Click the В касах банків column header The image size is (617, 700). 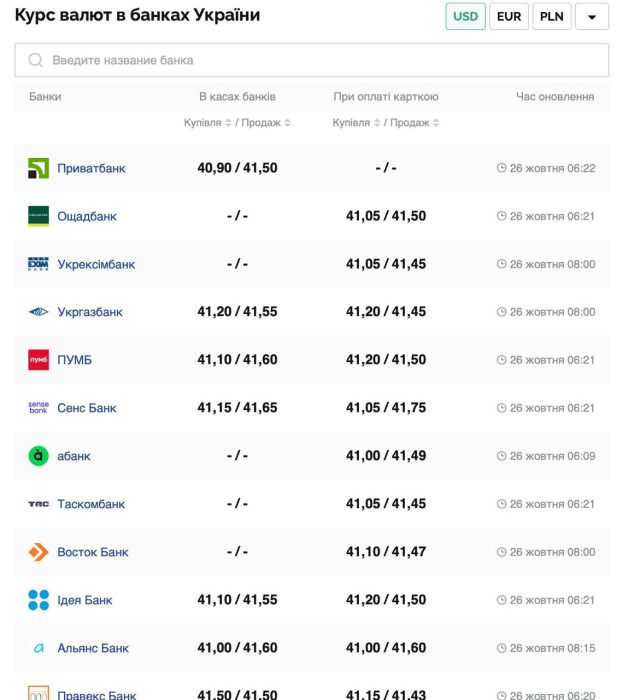(237, 97)
